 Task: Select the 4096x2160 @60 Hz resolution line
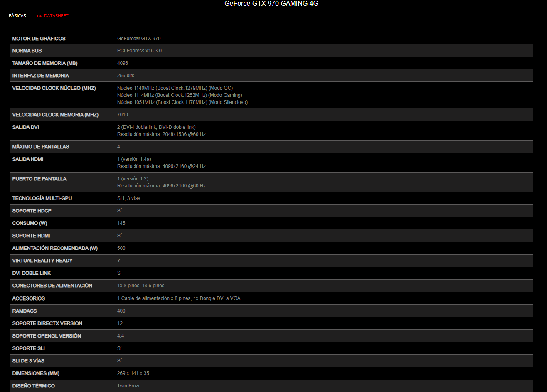[161, 186]
